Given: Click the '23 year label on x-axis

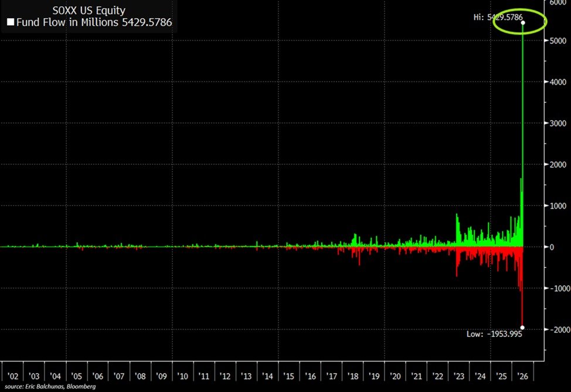Looking at the screenshot, I should point(459,376).
